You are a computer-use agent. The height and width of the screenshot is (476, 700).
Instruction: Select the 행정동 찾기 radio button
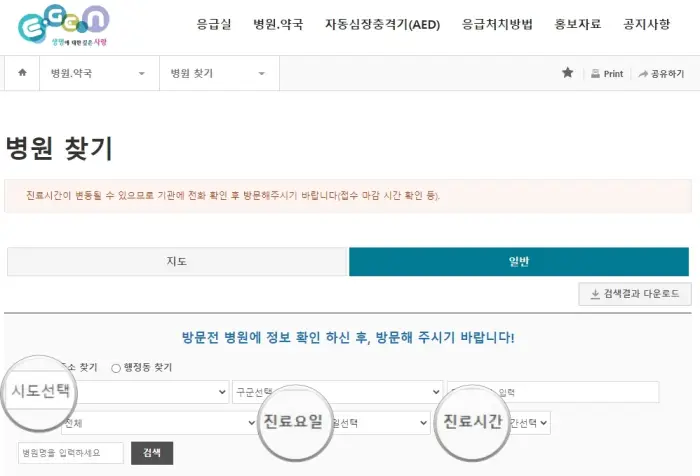[x=116, y=368]
